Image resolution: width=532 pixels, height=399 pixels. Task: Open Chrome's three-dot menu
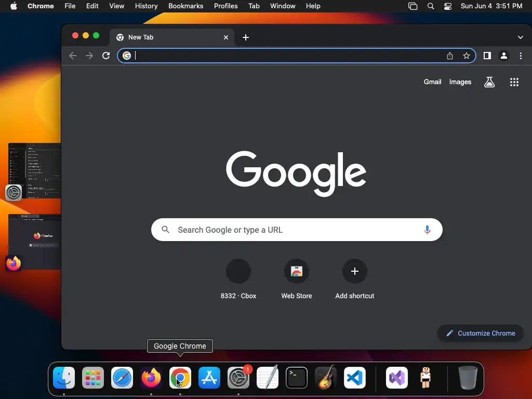521,56
